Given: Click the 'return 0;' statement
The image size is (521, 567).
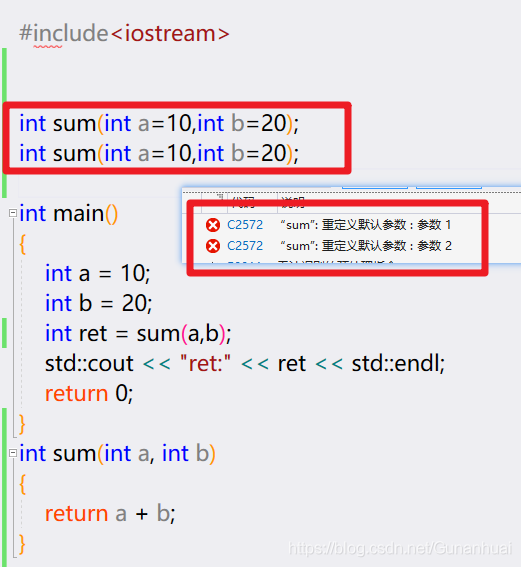Looking at the screenshot, I should [x=89, y=393].
